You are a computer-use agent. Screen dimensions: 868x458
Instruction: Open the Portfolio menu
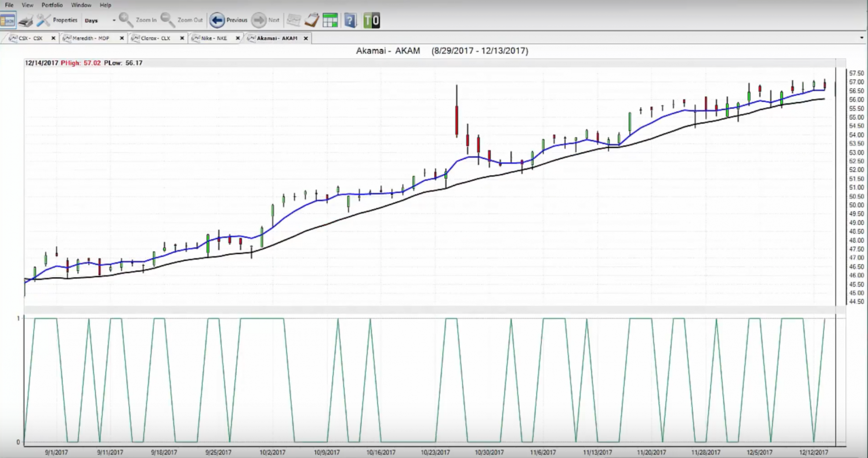[52, 5]
